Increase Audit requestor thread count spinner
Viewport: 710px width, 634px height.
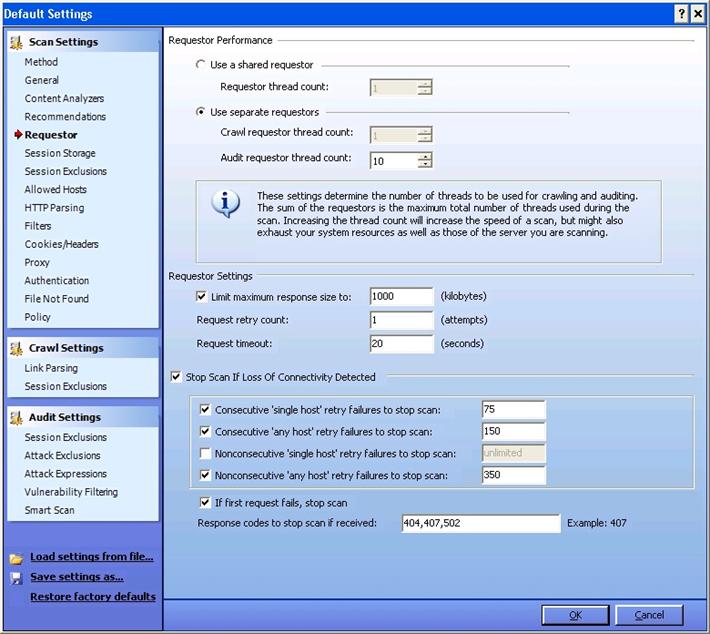(x=425, y=156)
